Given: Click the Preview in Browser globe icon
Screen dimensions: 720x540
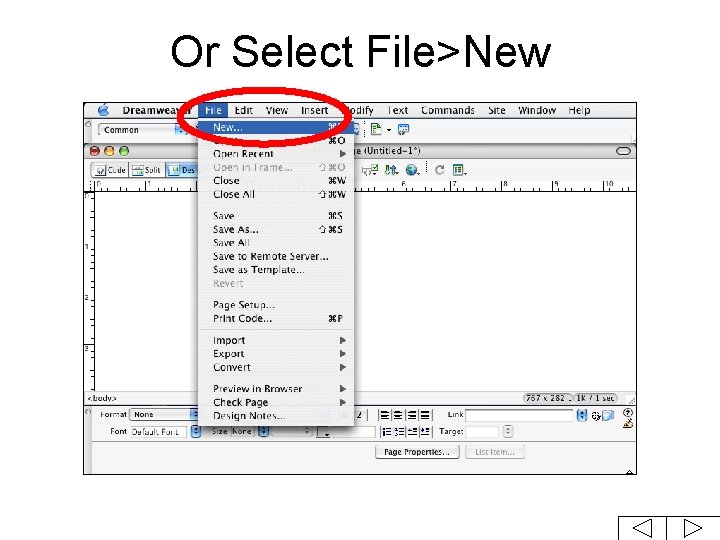Looking at the screenshot, I should [x=412, y=170].
